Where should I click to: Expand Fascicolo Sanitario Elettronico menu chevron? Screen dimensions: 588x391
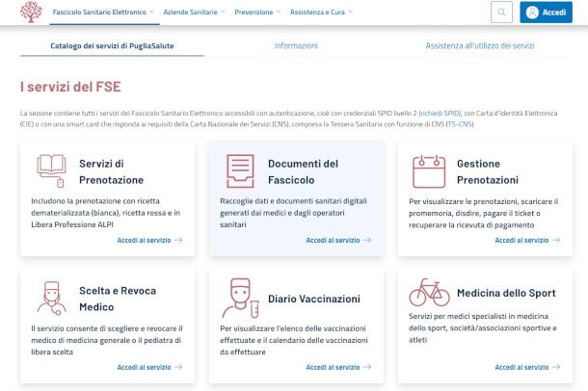click(152, 12)
